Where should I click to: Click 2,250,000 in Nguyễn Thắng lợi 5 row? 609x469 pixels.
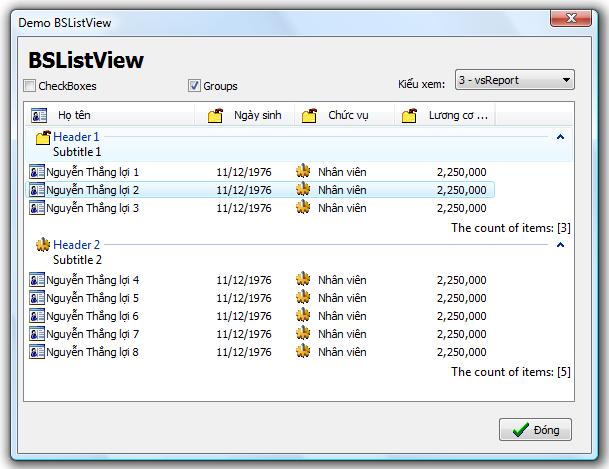(x=461, y=298)
